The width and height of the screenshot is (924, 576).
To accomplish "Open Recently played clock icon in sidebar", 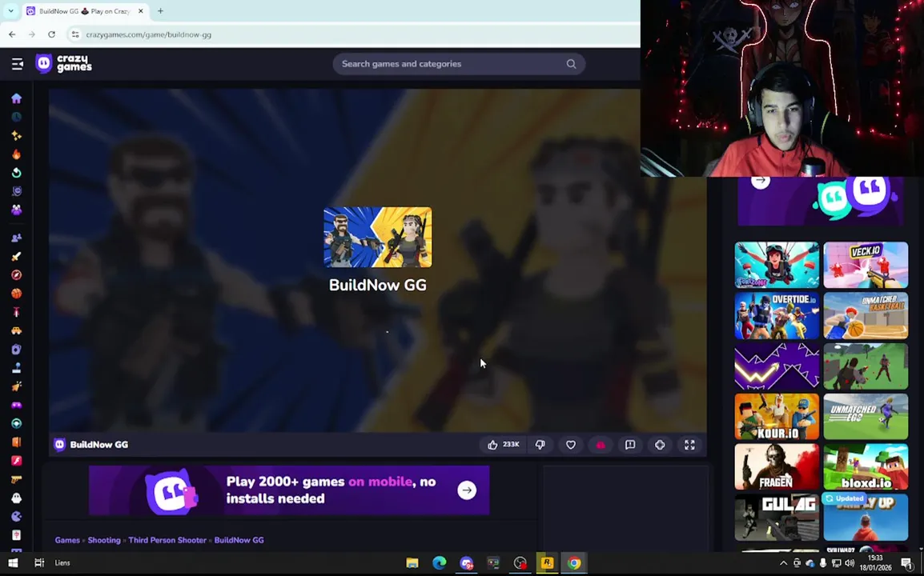I will [17, 118].
